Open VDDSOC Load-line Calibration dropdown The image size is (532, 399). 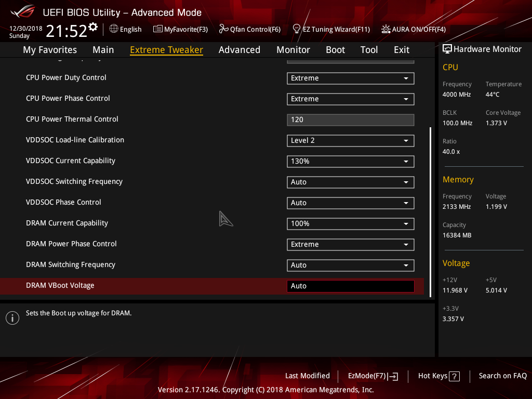click(351, 140)
